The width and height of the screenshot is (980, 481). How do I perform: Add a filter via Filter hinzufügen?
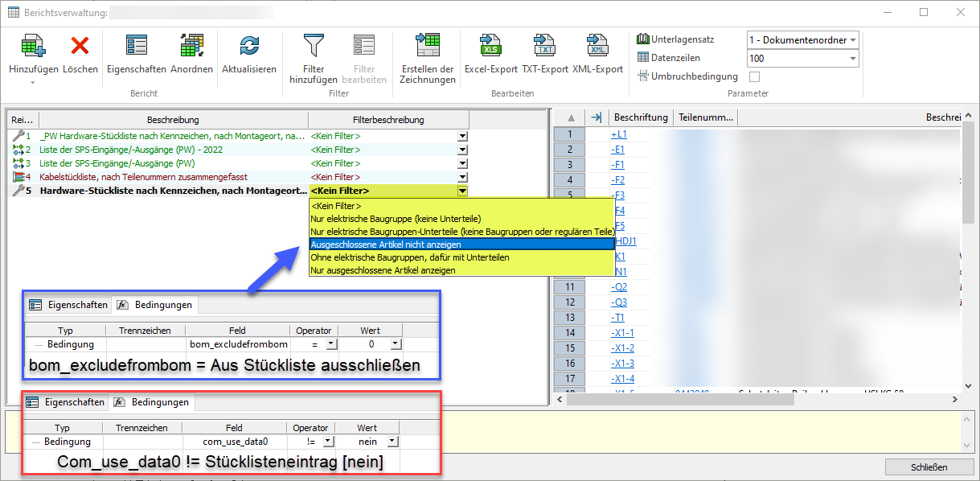pos(313,47)
